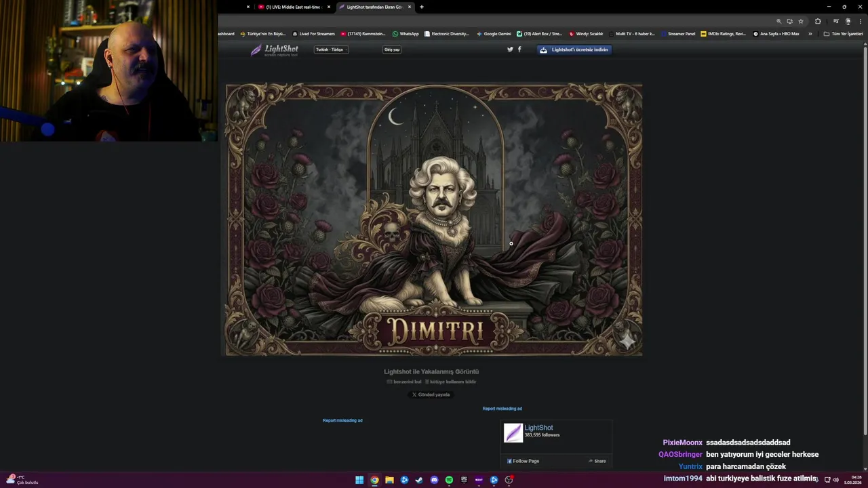Open the Livad For Streamers bookmark
This screenshot has height=488, width=868.
pyautogui.click(x=313, y=33)
